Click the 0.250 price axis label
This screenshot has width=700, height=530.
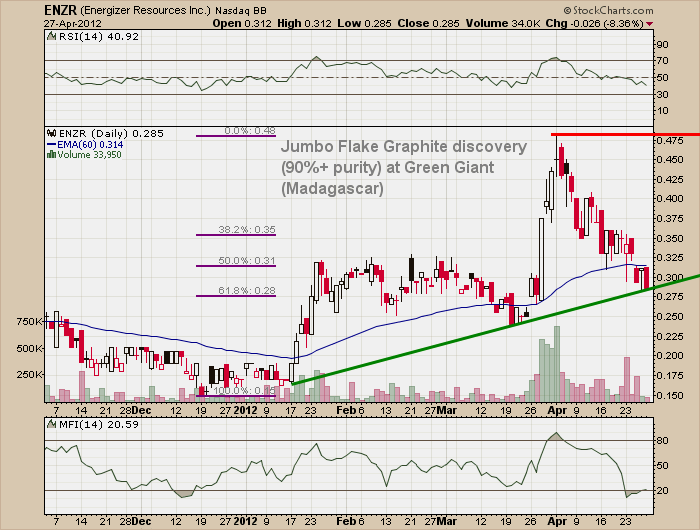670,317
